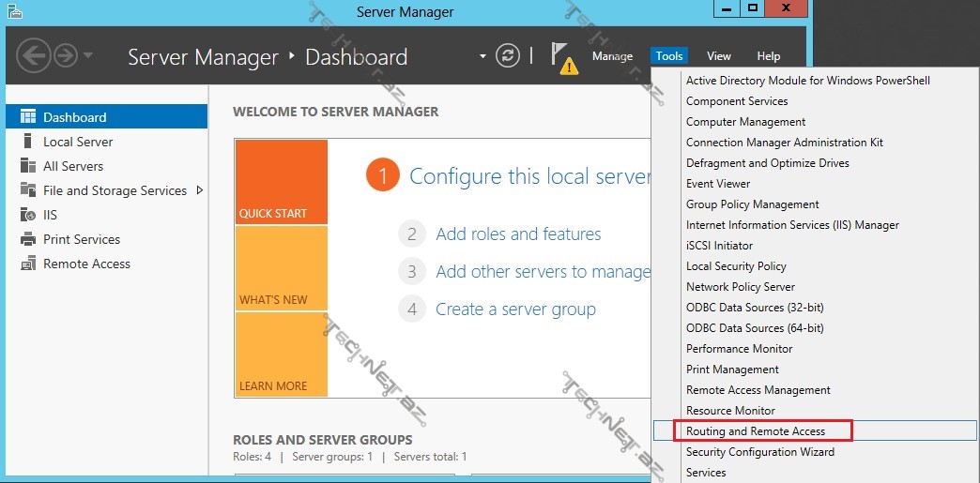Expand File and Storage Services arrow
Viewport: 980px width, 483px height.
click(199, 190)
